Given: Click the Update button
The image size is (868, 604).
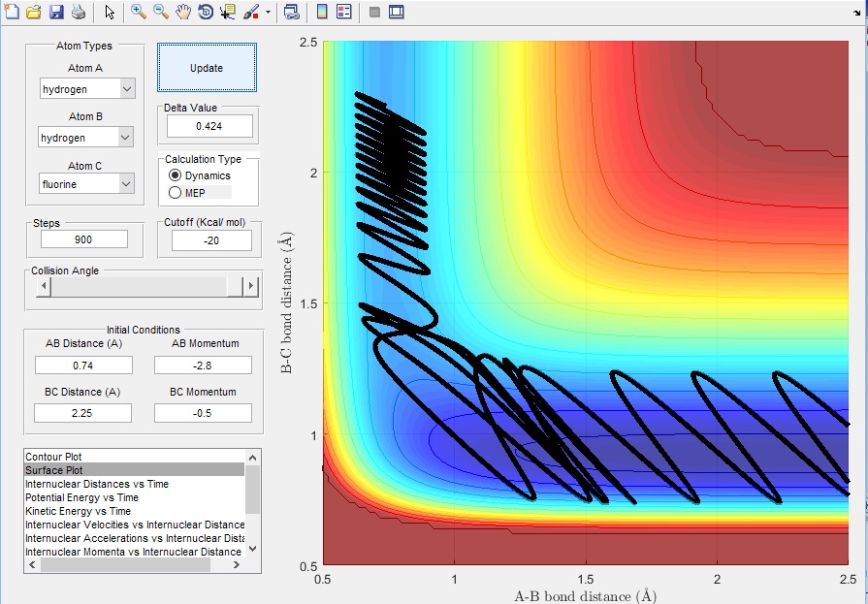Looking at the screenshot, I should click(207, 68).
